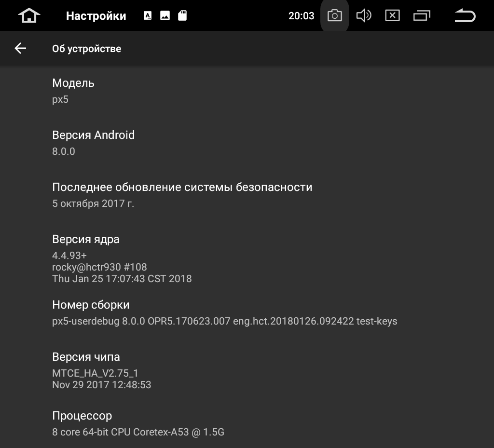Open the Модель entry

pos(247,91)
